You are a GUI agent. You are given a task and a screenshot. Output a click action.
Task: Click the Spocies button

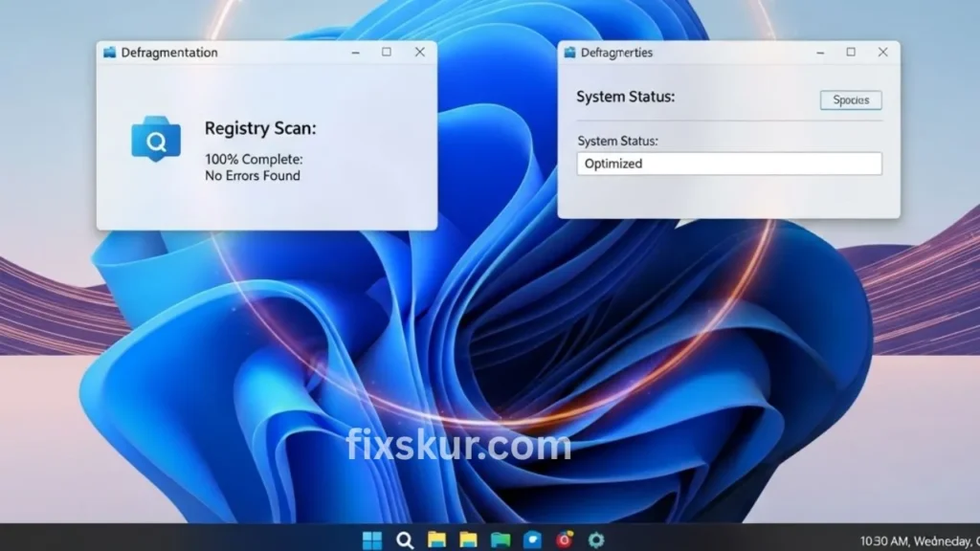click(x=851, y=99)
